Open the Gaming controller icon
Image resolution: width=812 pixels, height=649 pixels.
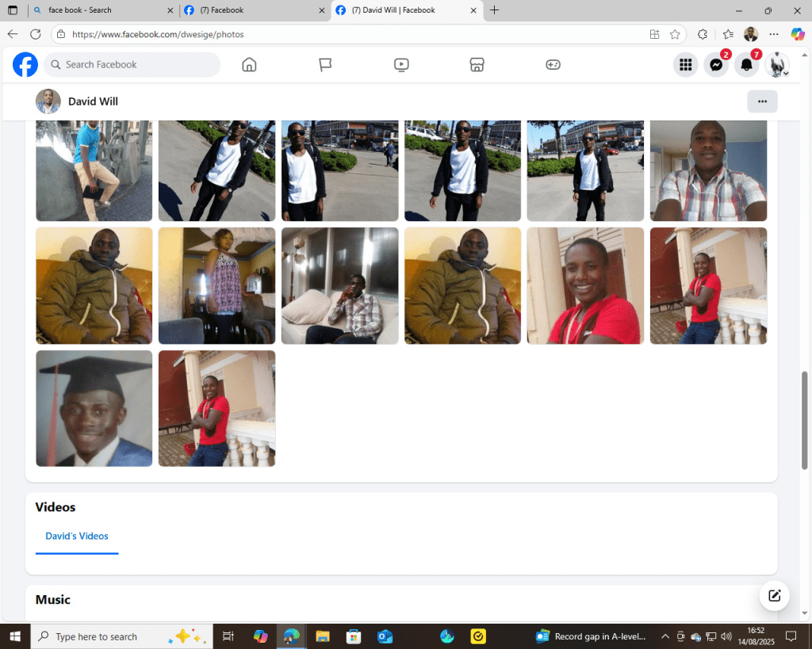pos(553,65)
